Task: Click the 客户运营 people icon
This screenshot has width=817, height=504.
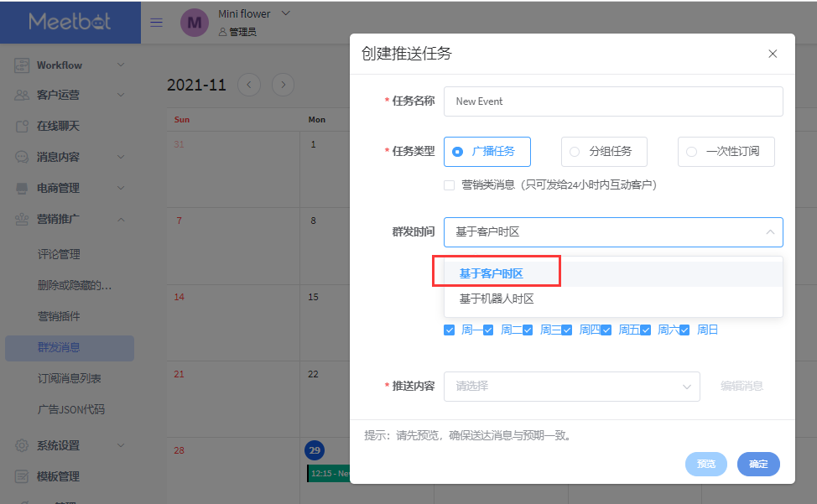Action: tap(22, 95)
